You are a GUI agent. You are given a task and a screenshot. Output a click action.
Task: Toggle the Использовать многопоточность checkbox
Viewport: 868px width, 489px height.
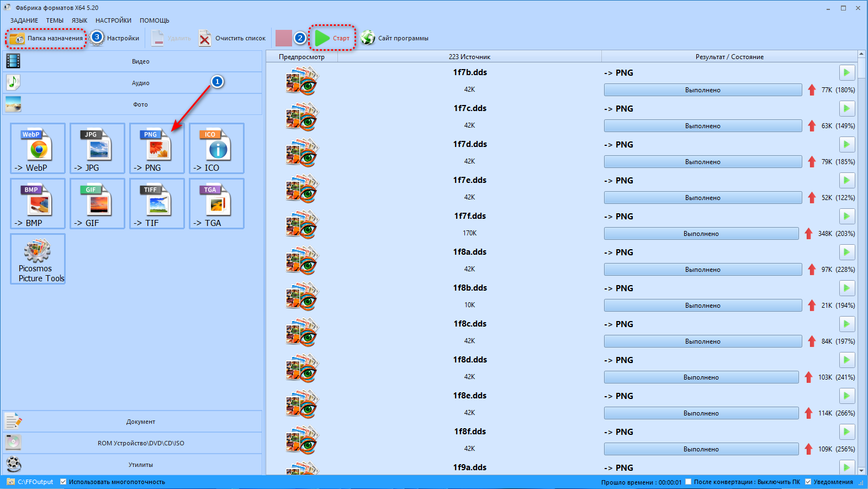pyautogui.click(x=63, y=482)
